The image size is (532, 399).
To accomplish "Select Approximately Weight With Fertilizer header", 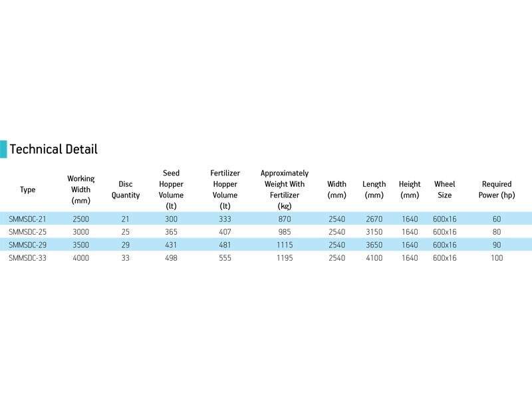I will click(x=285, y=190).
